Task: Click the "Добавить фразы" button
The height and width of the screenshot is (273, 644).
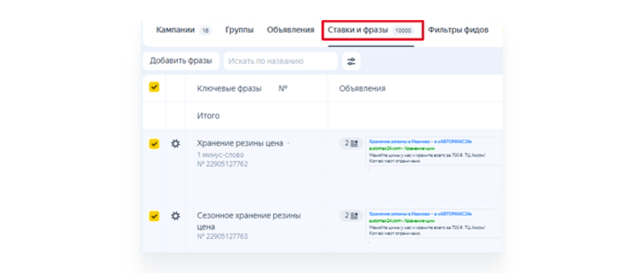Action: coord(181,61)
